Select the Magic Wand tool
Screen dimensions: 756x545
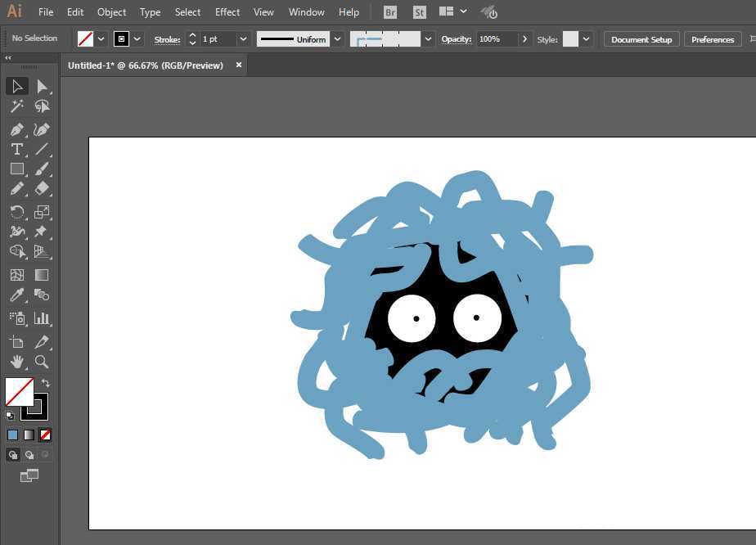16,106
